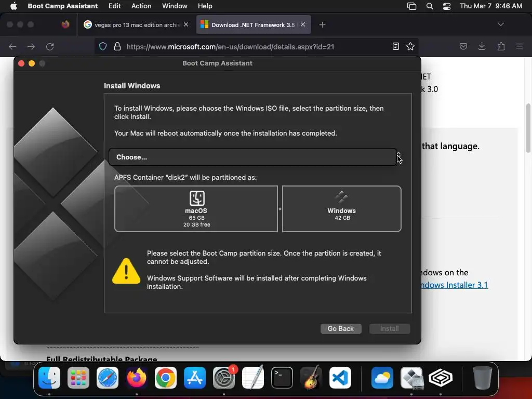Open Spotlight search in menu bar
Screen dimensions: 532x399
pyautogui.click(x=430, y=6)
